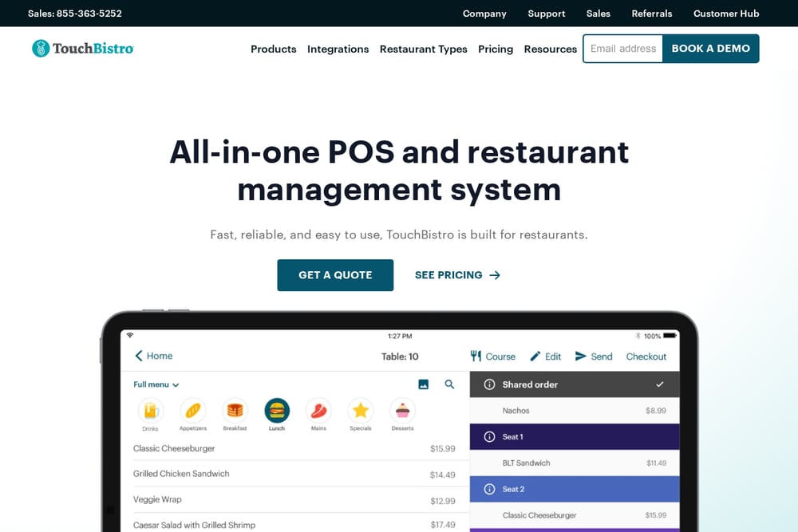Select the Grilled Chicken Sandwich menu item
Screen dimensions: 798x532
click(x=294, y=474)
